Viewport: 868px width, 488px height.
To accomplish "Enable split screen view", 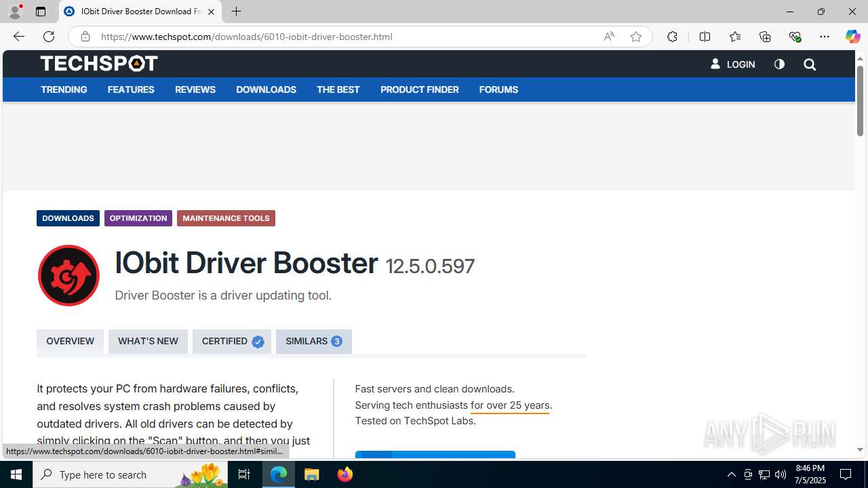I will [x=705, y=37].
